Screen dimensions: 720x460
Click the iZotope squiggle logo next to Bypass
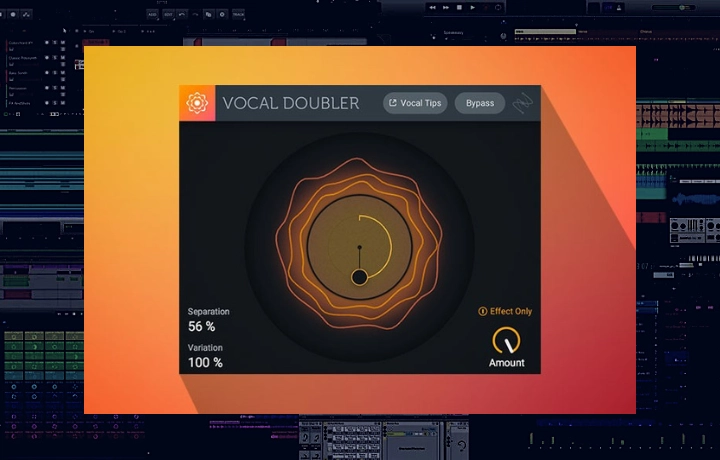click(523, 103)
